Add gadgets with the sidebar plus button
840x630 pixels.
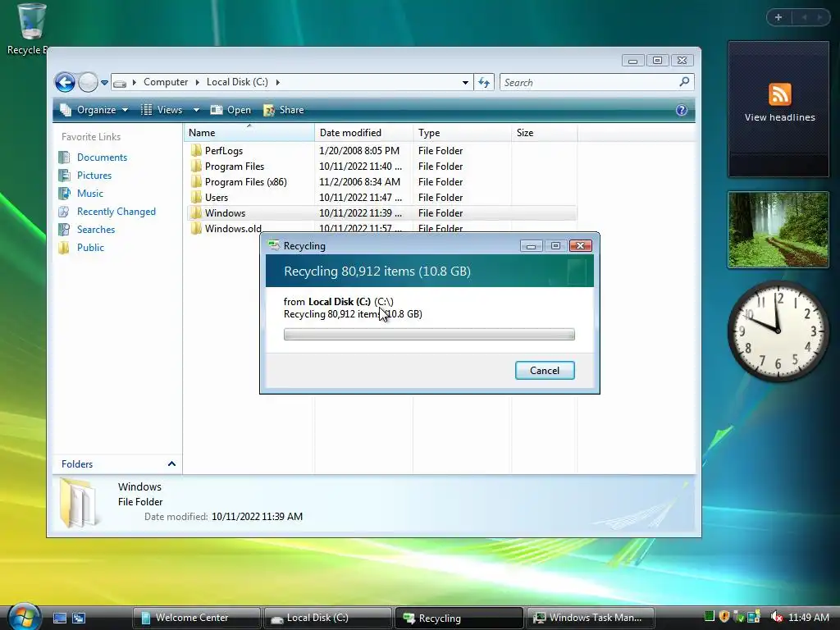778,17
